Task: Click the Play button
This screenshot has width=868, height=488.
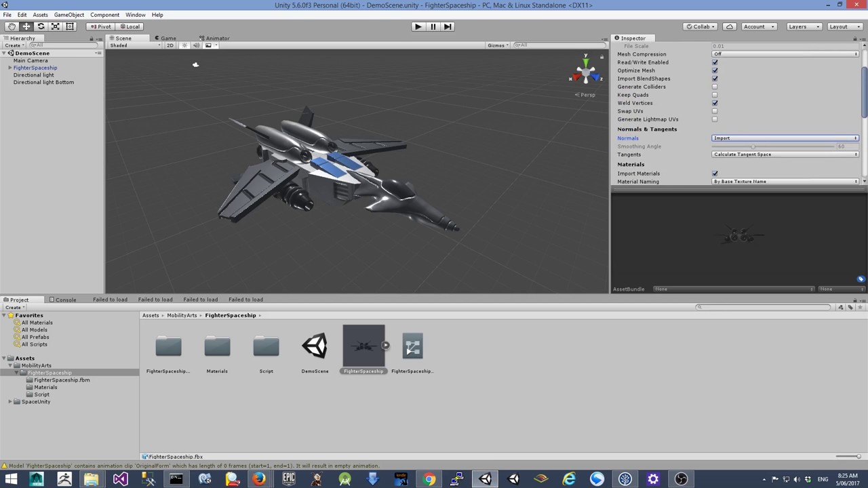Action: (418, 26)
